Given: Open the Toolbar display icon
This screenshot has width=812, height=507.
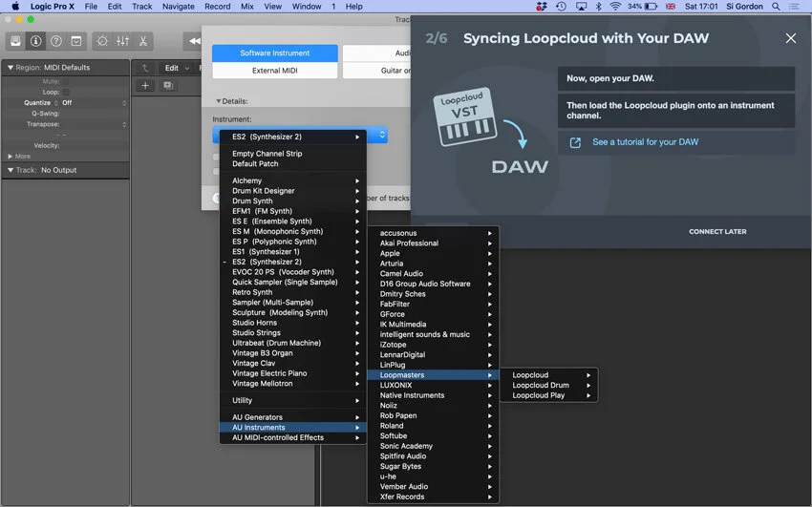Looking at the screenshot, I should (76, 41).
